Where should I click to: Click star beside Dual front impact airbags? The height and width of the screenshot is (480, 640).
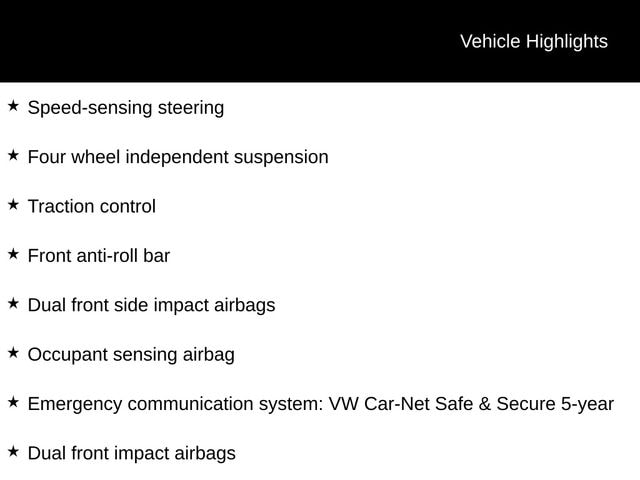(x=13, y=451)
